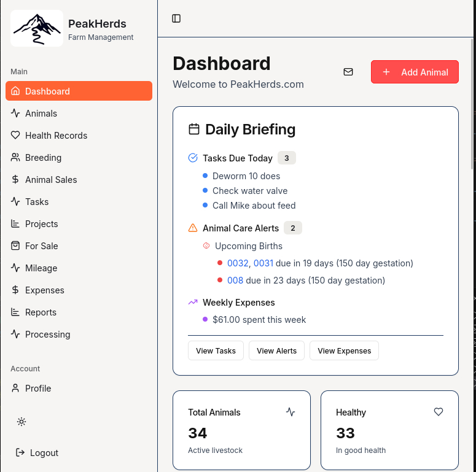
Task: Open animal 0032 link
Action: pos(237,263)
